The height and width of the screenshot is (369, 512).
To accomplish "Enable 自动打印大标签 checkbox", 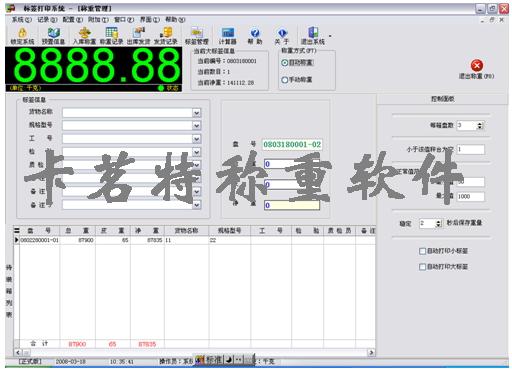I will tap(422, 267).
